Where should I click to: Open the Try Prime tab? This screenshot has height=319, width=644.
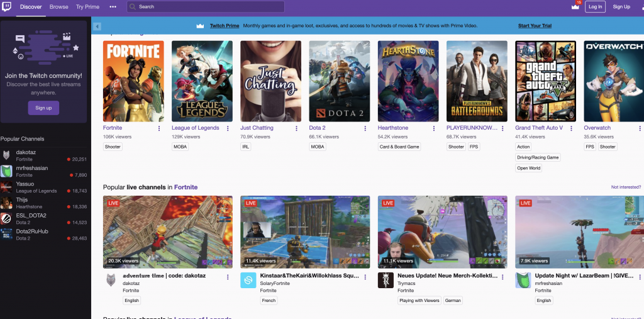(x=87, y=7)
